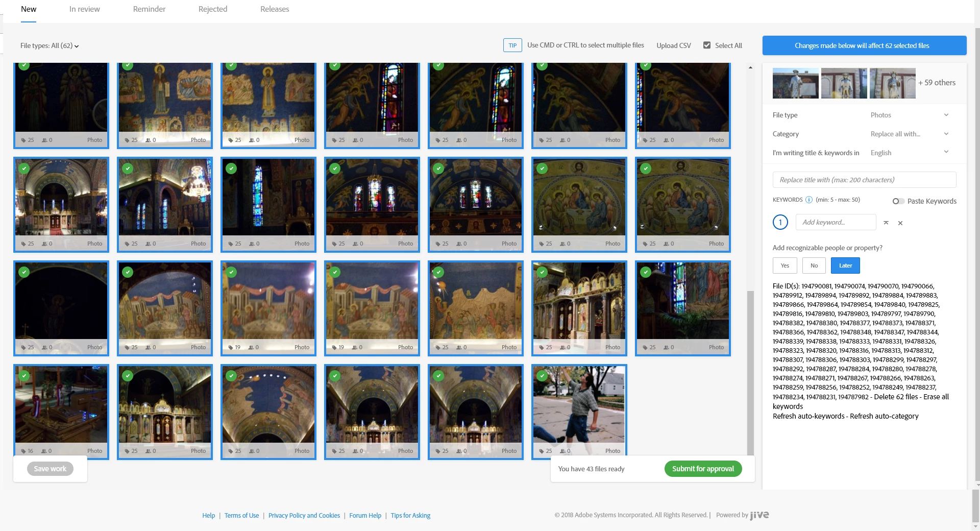
Task: Switch to the New tab
Action: 29,9
